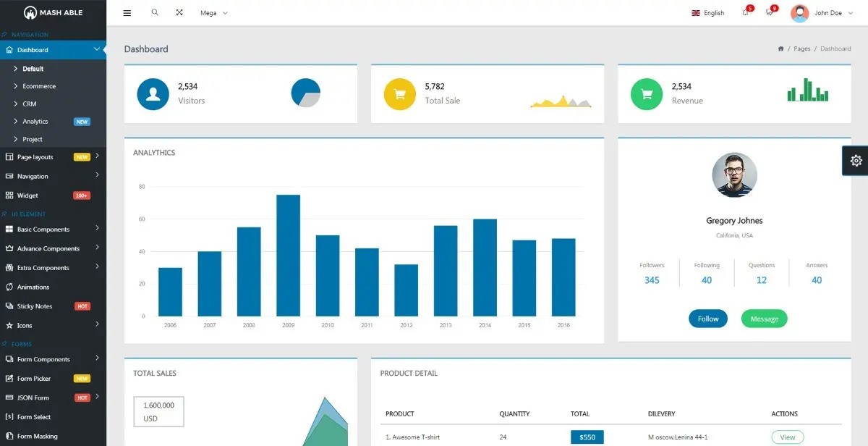Click the Follow button

pos(708,319)
